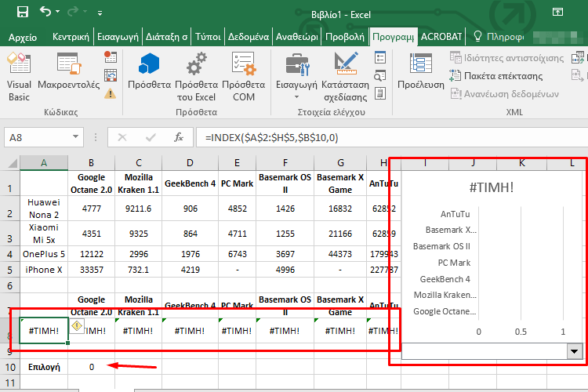
Task: Confirm formula entry with the checkmark
Action: point(151,137)
